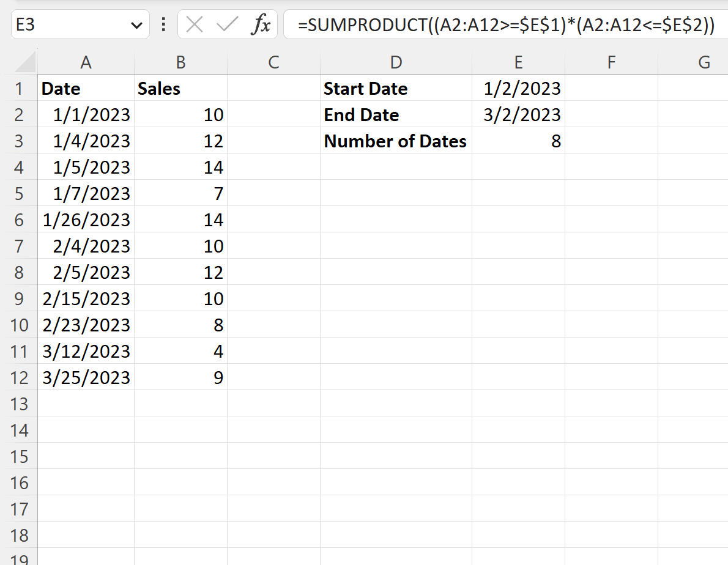The height and width of the screenshot is (565, 728).
Task: Click the Enter checkmark formula button
Action: click(x=227, y=24)
